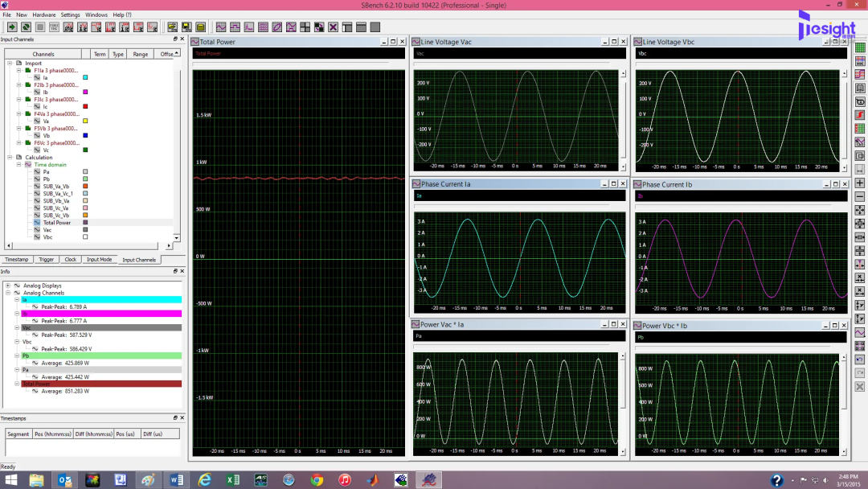Click the blue color swatch for Vb channel
868x489 pixels.
click(x=85, y=135)
